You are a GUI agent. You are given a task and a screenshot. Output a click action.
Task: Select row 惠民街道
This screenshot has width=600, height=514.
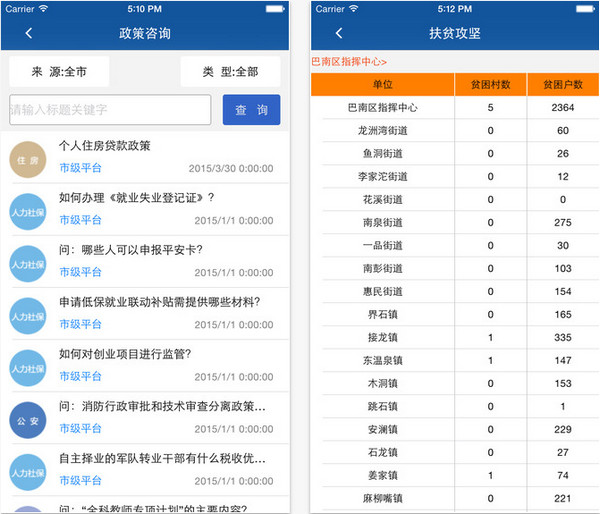pos(455,291)
